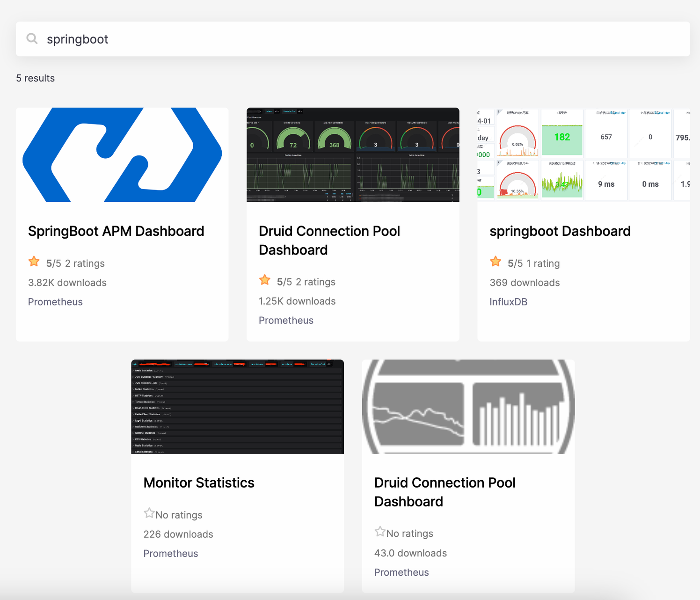Screen dimensions: 700x600
Task: Click star icon for springboot Dashboard
Action: 496,262
